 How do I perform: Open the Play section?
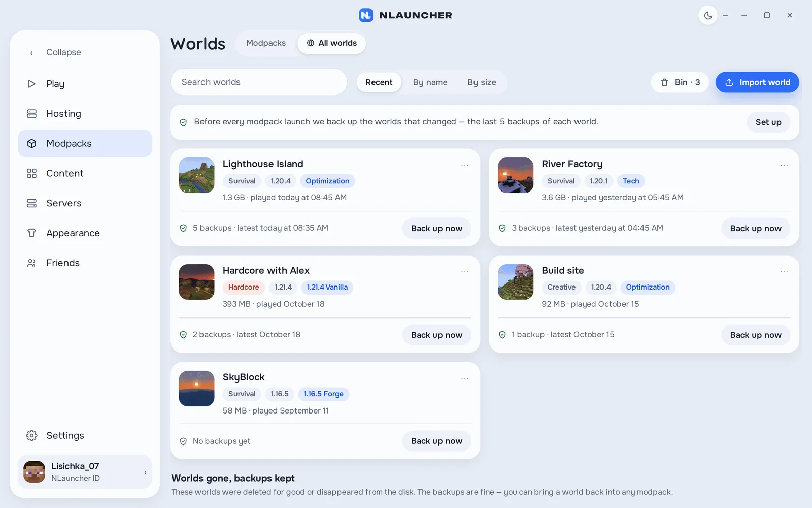point(85,84)
